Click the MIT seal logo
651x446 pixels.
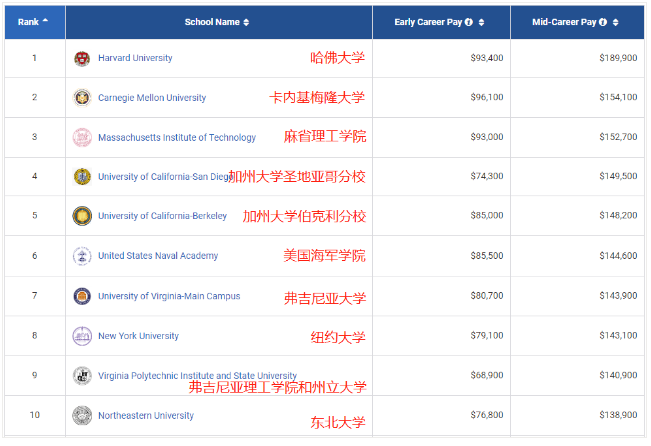[x=82, y=137]
